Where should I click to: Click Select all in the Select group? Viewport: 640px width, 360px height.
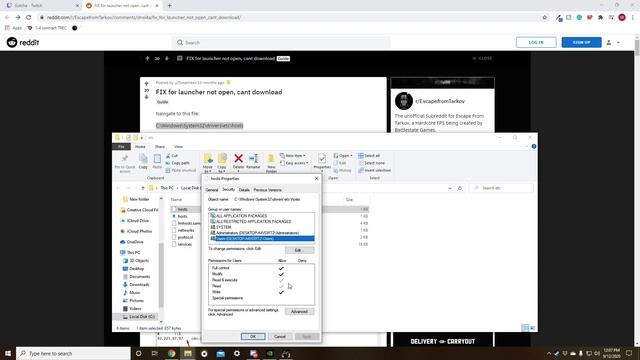369,156
